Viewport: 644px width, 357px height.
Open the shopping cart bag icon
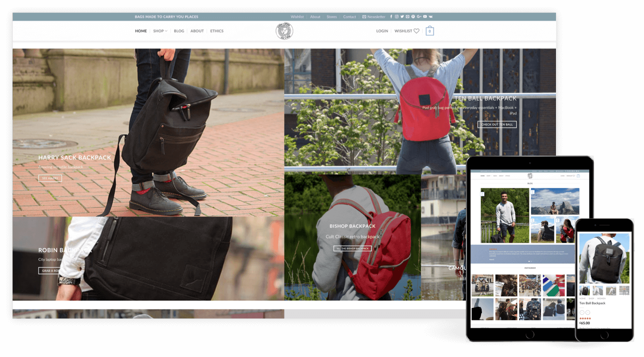pyautogui.click(x=430, y=31)
